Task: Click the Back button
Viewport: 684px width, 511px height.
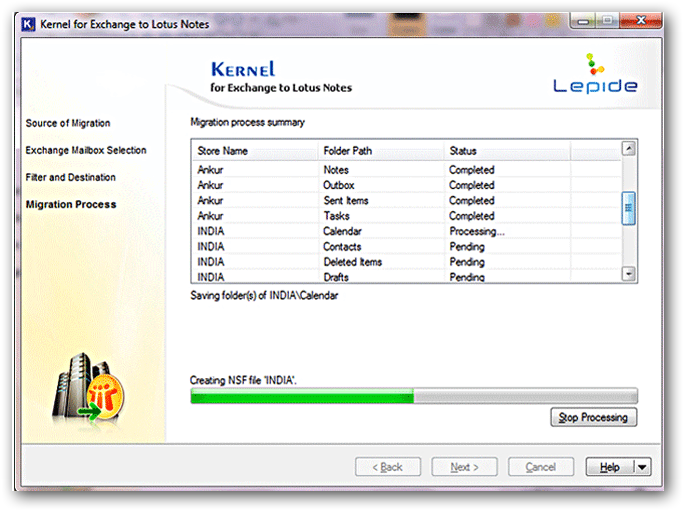Action: [388, 467]
